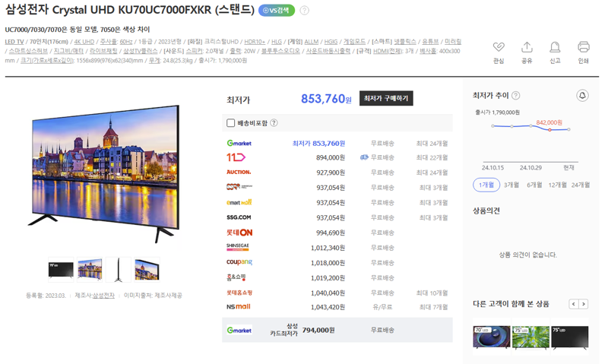The height and width of the screenshot is (364, 608).
Task: Select the 6개월 price trend tab
Action: pos(534,185)
